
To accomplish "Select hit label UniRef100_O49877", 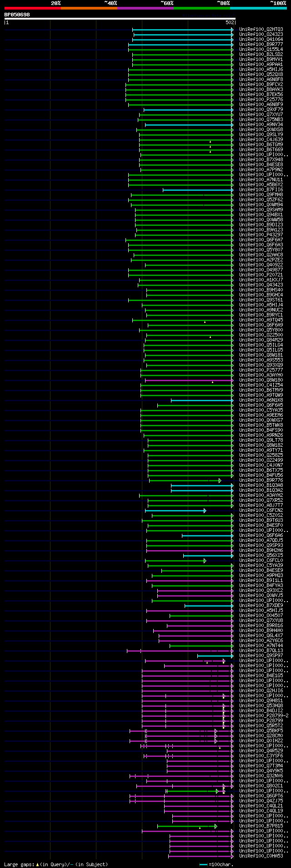I will [261, 270].
